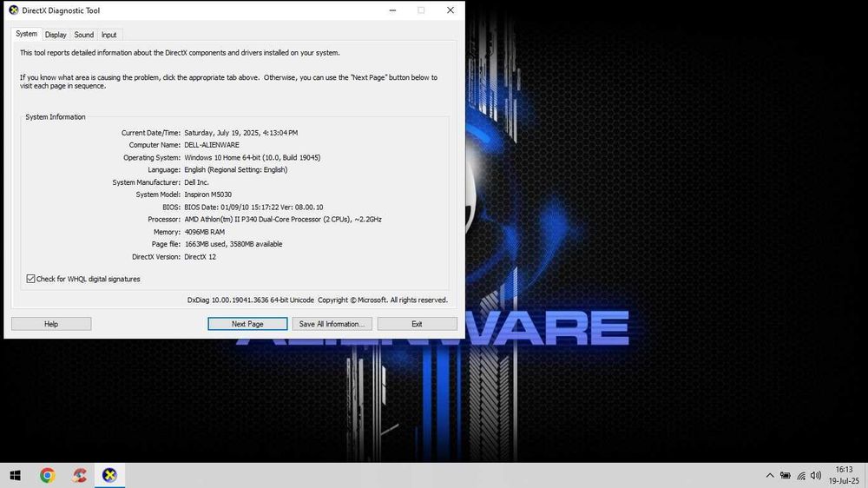Image resolution: width=868 pixels, height=488 pixels.
Task: Click the text 'DELL-ALIENWARE'
Action: 212,145
